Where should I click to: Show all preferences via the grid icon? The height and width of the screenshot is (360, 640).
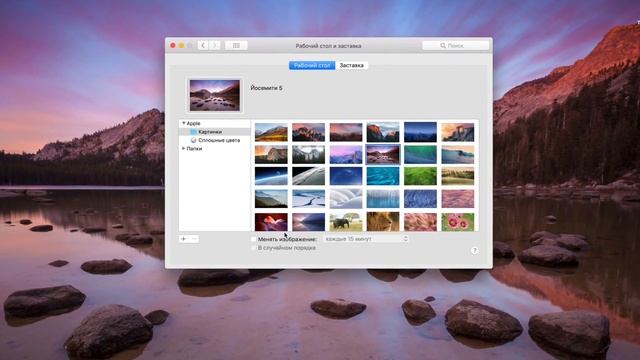click(236, 45)
